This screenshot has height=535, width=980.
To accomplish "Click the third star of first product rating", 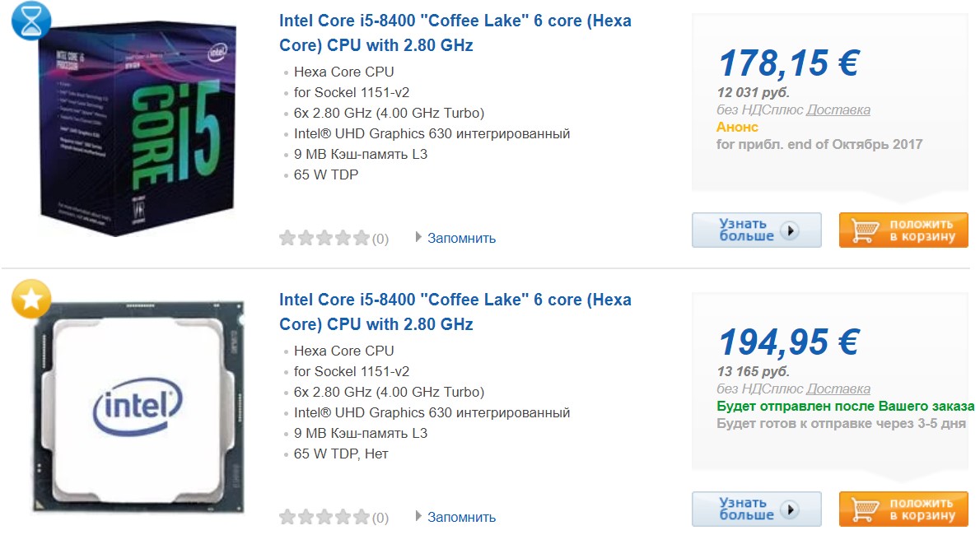I will (324, 239).
